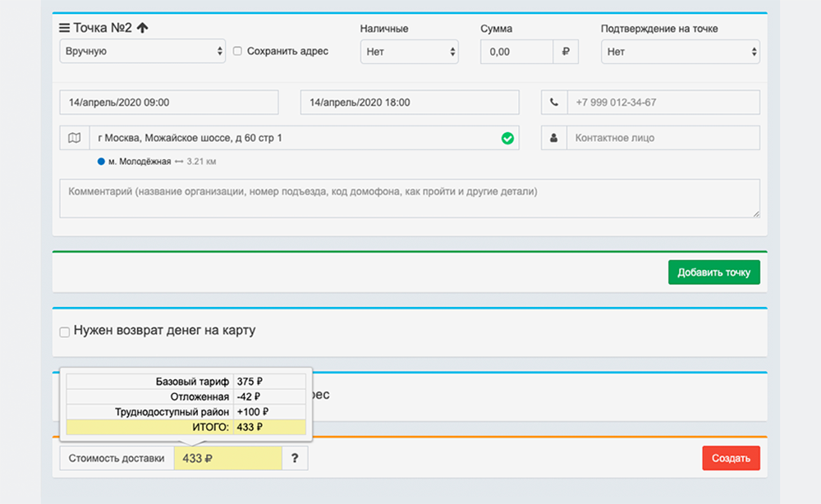Open the Наличные dropdown
This screenshot has height=504, width=821.
[410, 52]
